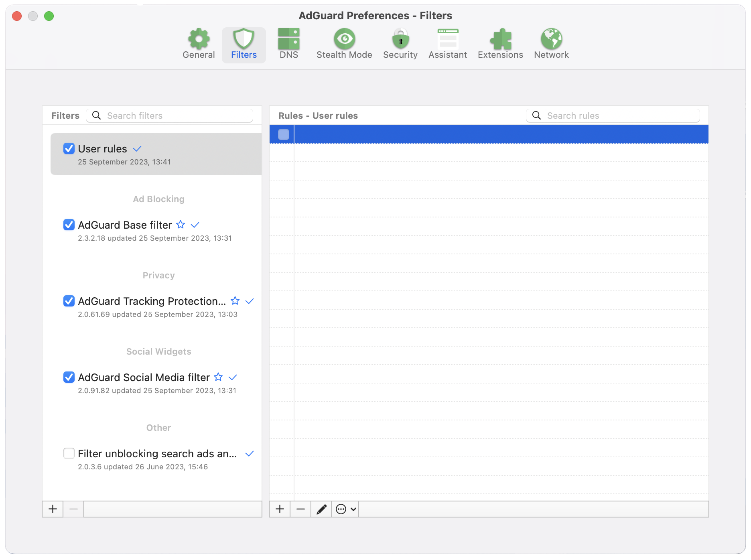Open Stealth Mode preferences

[344, 45]
